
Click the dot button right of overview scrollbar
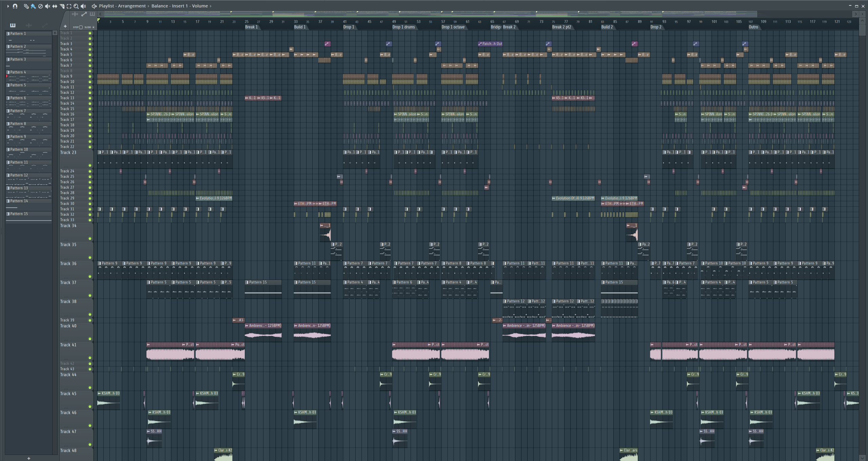(863, 14)
